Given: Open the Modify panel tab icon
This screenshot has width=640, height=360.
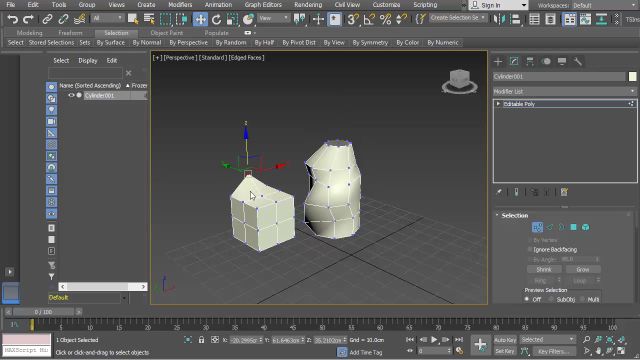Looking at the screenshot, I should (514, 62).
